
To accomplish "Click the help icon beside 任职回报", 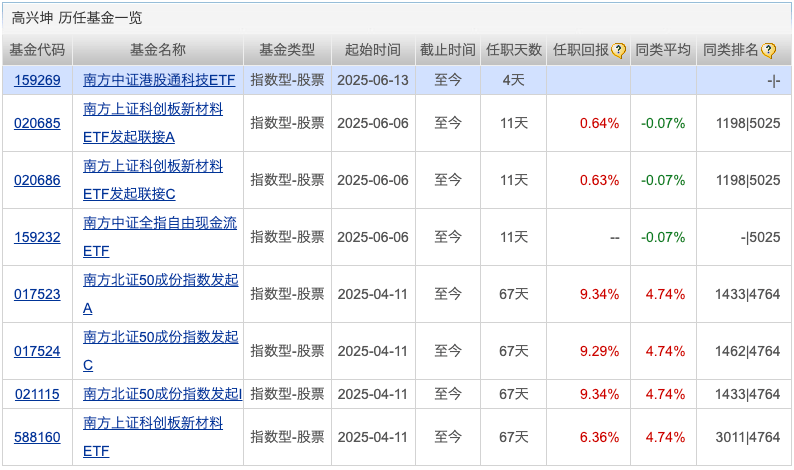I will tap(618, 50).
